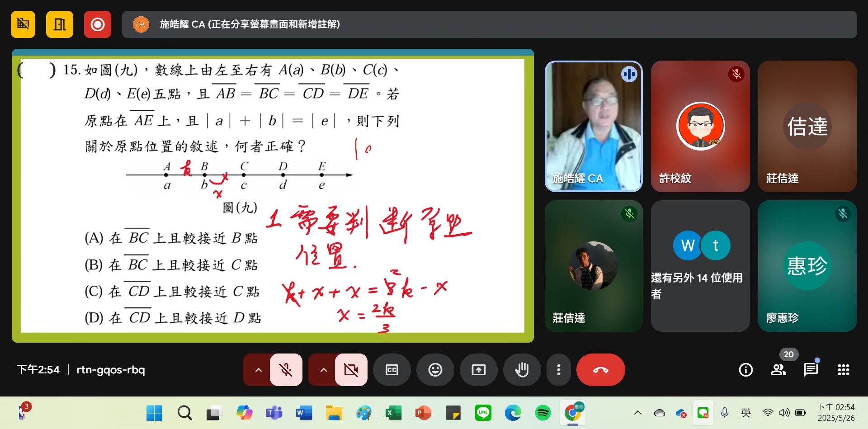Image resolution: width=868 pixels, height=429 pixels.
Task: Open the Windows Start menu
Action: 154,413
